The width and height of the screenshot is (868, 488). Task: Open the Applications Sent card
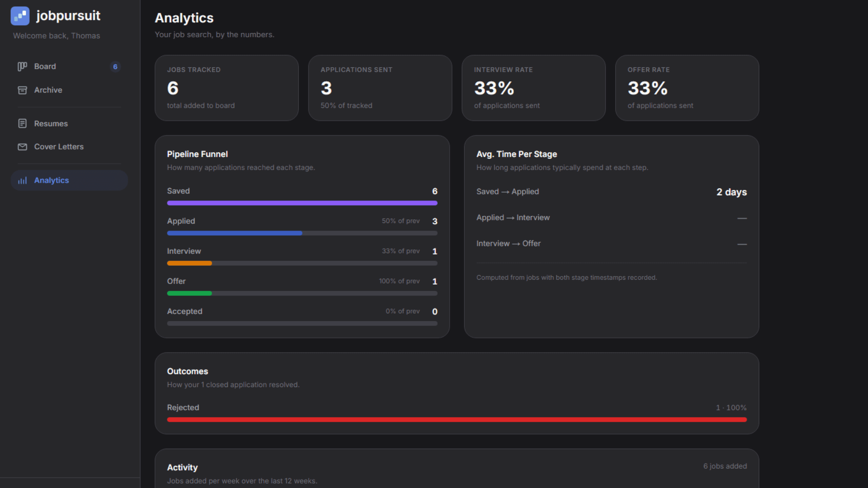click(380, 88)
